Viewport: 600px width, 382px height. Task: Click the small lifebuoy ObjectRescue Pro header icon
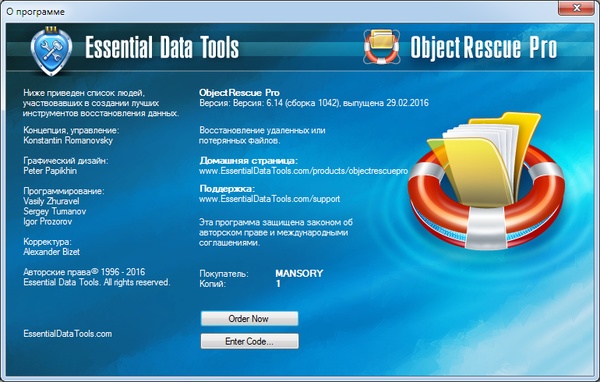point(382,46)
